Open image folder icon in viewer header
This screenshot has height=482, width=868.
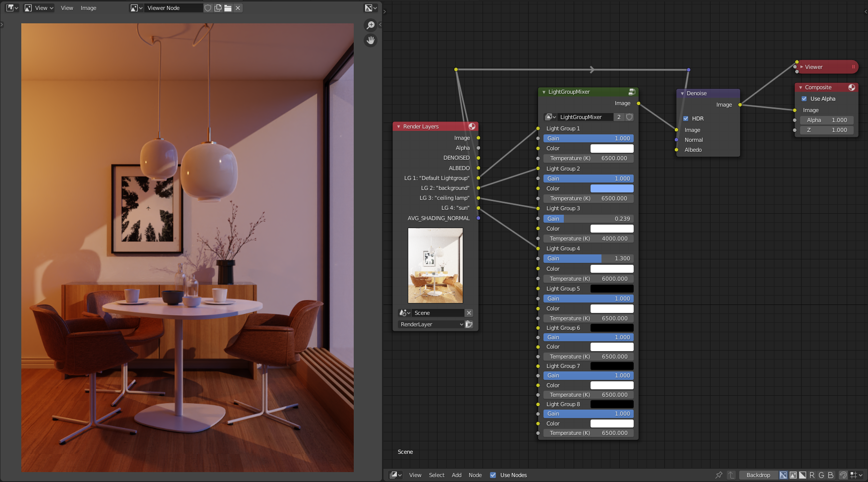click(x=228, y=8)
